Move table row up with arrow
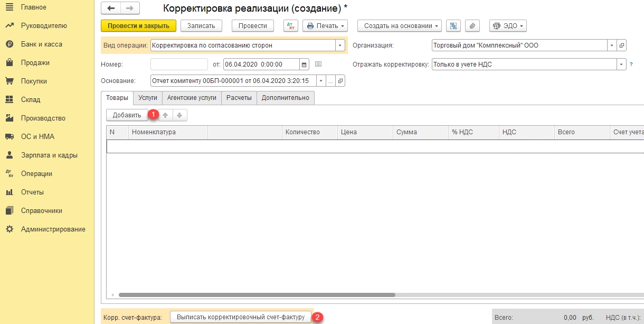The image size is (644, 324). click(x=165, y=115)
